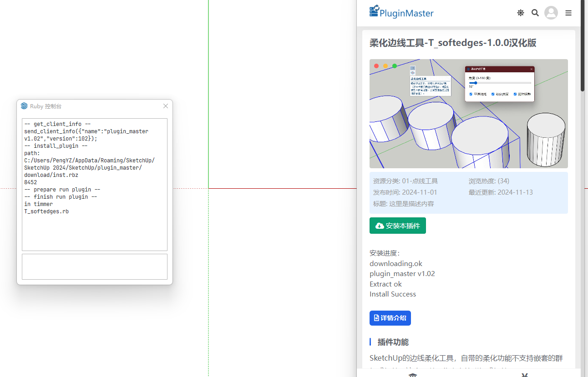588x377 pixels.
Task: Open search with the magnifier icon
Action: (535, 13)
